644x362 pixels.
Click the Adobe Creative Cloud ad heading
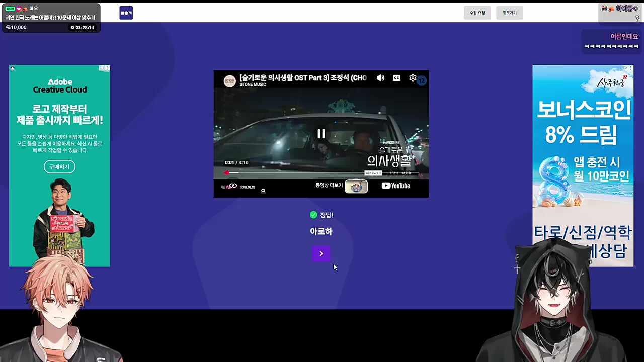click(x=60, y=85)
